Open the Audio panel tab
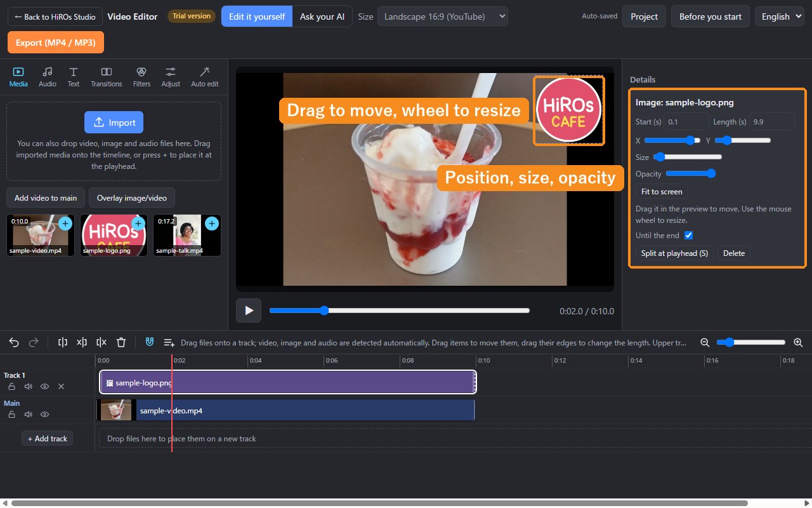Screen dimensions: 812x508 (x=48, y=77)
